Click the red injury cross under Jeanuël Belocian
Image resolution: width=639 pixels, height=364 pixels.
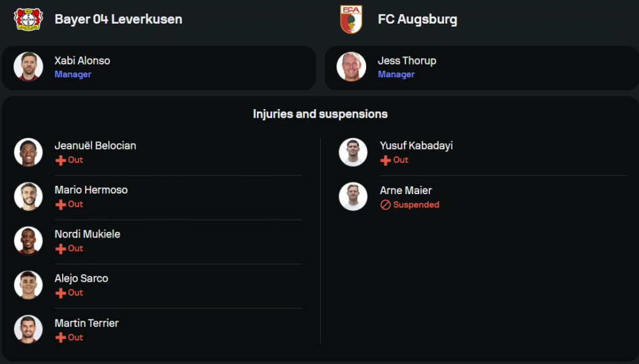point(61,160)
